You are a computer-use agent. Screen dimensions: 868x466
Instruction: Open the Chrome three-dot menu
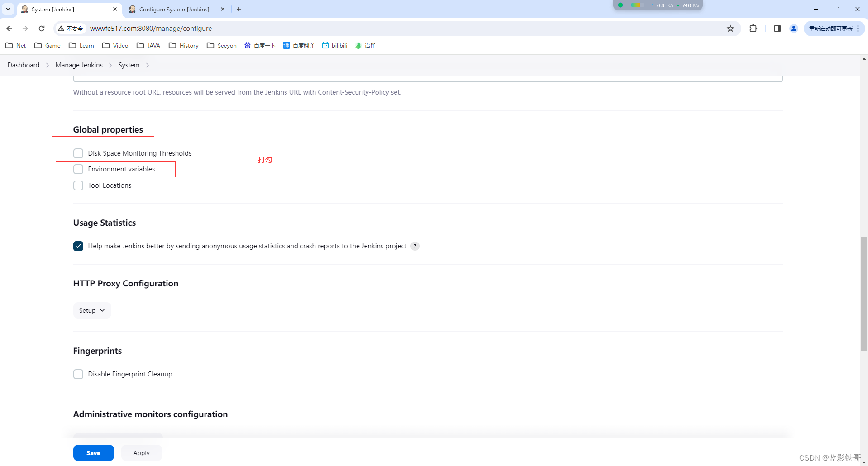[858, 29]
